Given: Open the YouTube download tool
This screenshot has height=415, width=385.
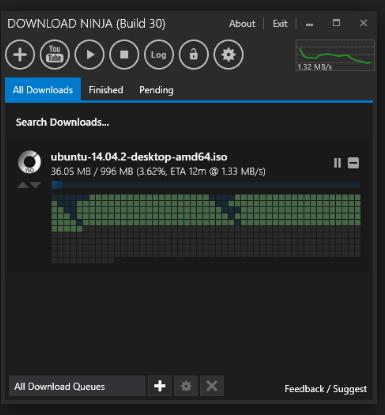Looking at the screenshot, I should pyautogui.click(x=55, y=55).
